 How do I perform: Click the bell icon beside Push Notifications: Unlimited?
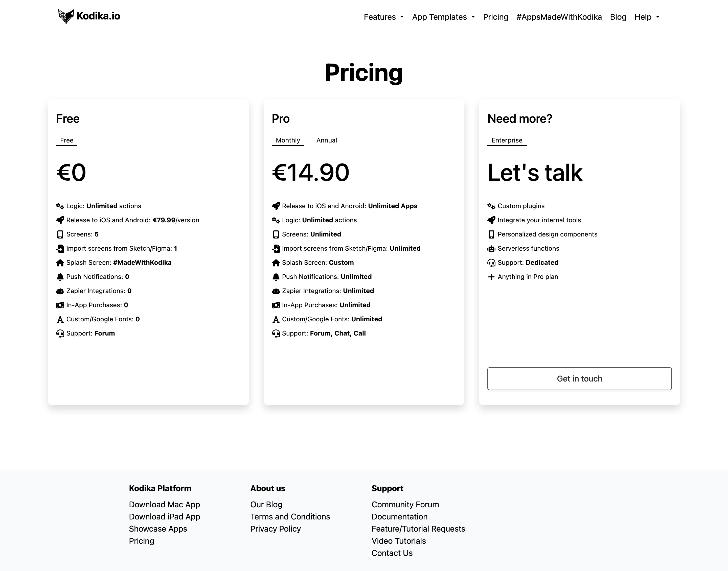pos(276,277)
